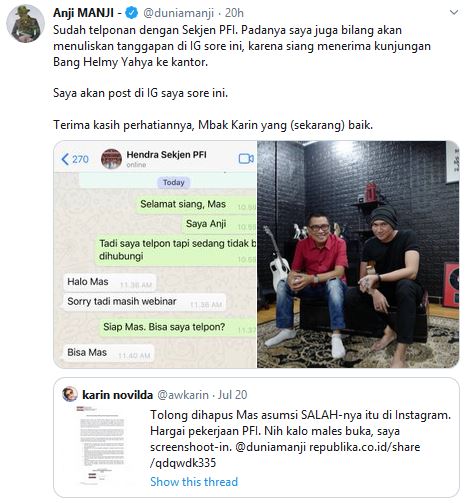Click Anji MANJI display name
Viewport: 468px width, 503px height.
coord(84,13)
